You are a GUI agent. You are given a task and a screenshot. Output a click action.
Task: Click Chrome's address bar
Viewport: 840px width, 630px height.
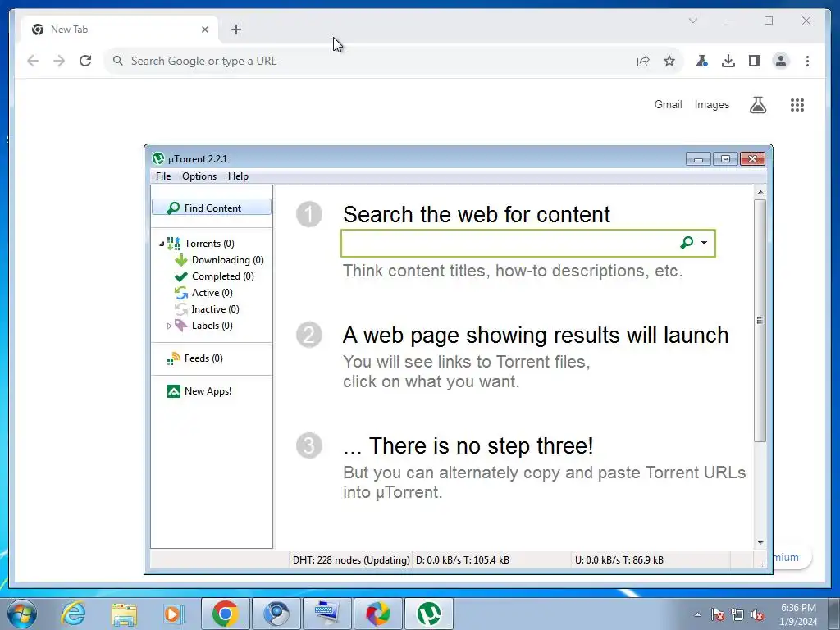coord(375,61)
